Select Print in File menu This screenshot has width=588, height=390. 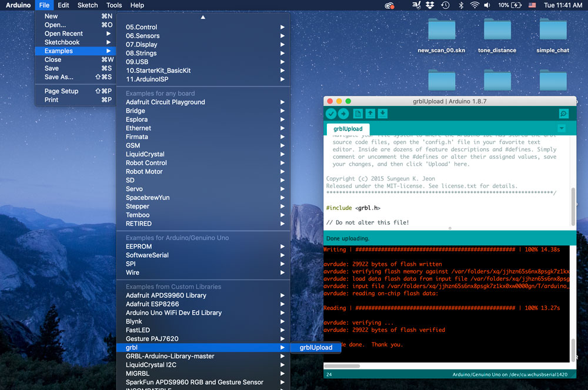pos(75,100)
